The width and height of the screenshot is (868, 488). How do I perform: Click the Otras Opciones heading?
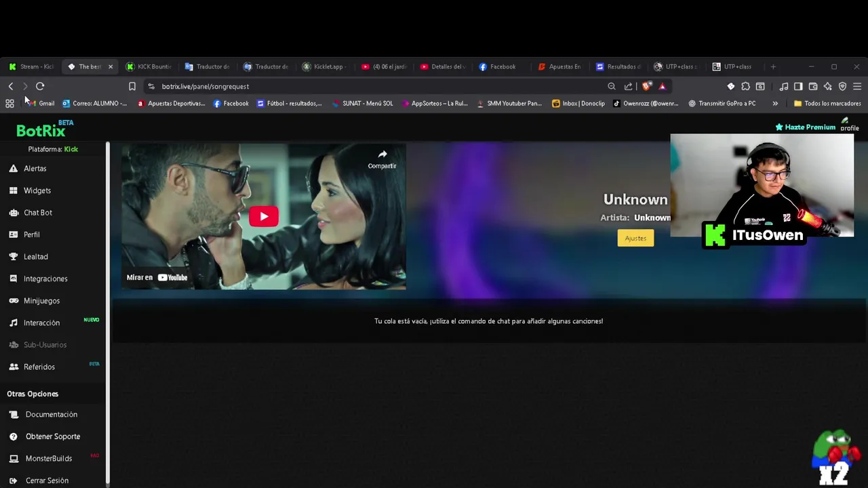coord(33,394)
